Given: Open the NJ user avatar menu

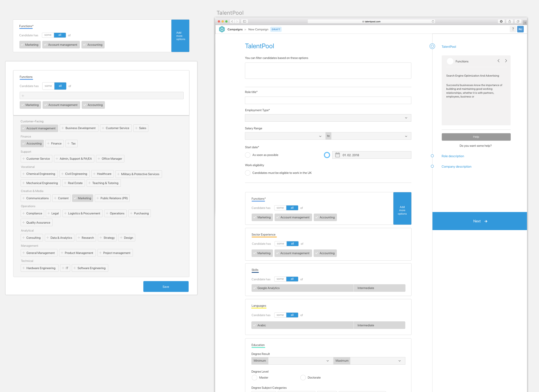Looking at the screenshot, I should [520, 29].
